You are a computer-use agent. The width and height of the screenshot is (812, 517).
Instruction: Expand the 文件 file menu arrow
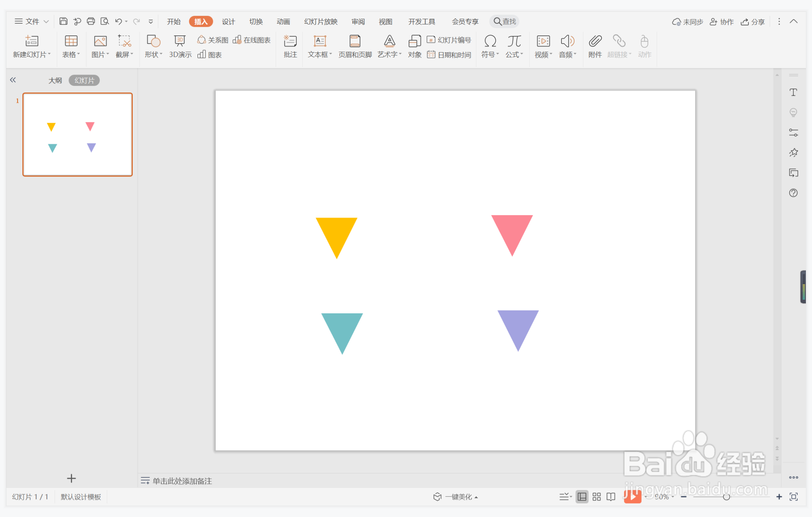coord(46,21)
